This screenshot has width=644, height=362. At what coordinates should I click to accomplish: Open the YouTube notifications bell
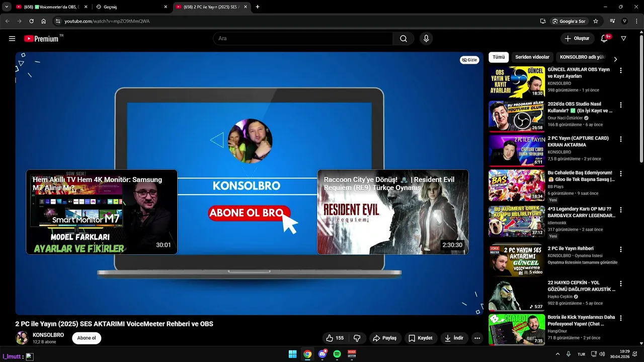(605, 39)
